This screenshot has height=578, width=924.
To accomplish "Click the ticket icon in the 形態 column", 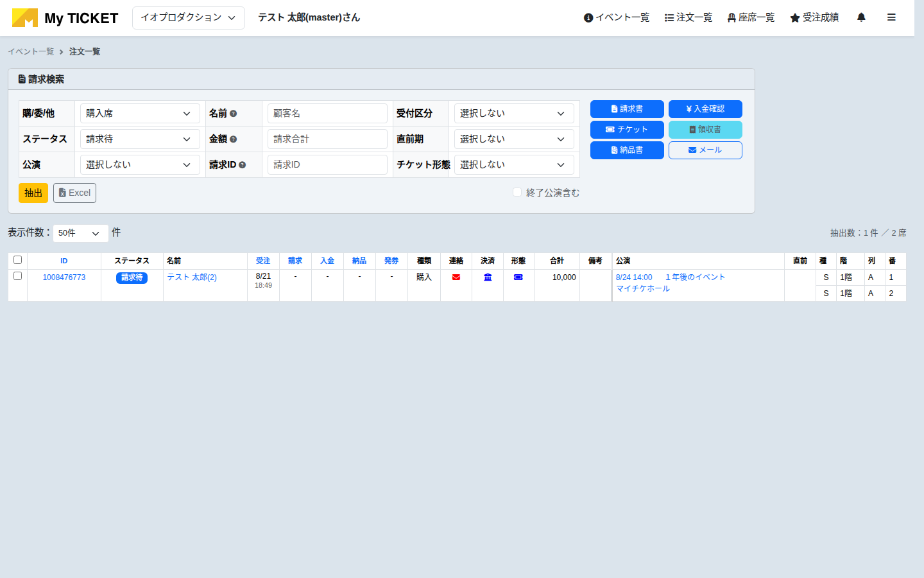I will coord(518,277).
